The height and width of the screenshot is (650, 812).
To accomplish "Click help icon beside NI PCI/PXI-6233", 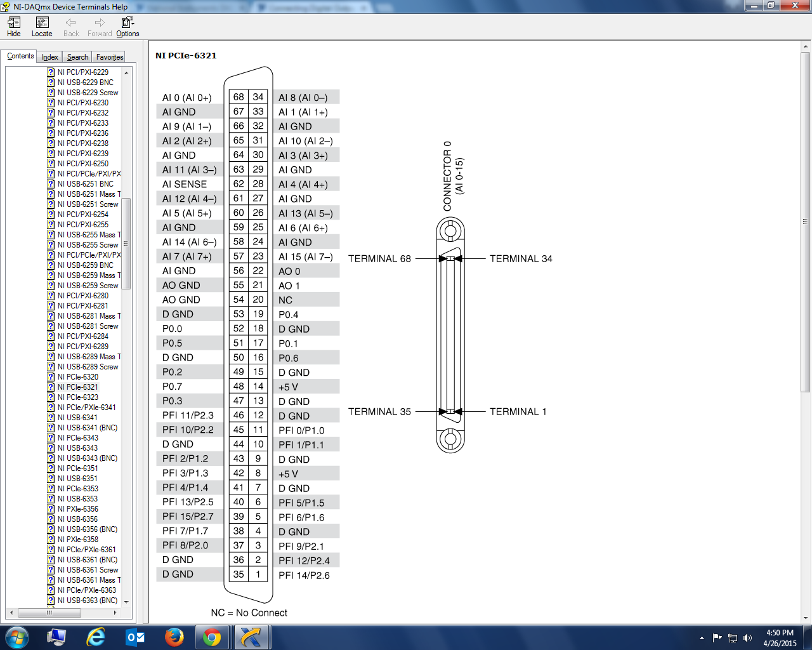I will [x=51, y=123].
